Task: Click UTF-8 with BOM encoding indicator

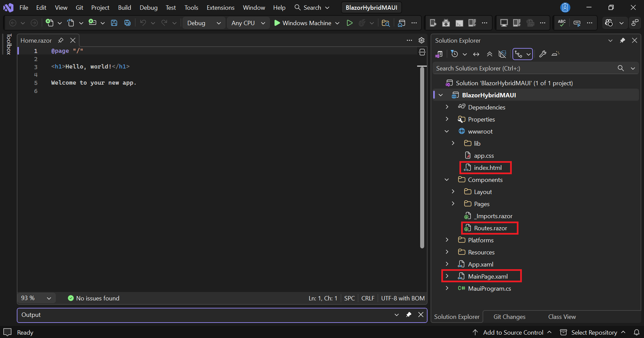Action: click(x=403, y=298)
